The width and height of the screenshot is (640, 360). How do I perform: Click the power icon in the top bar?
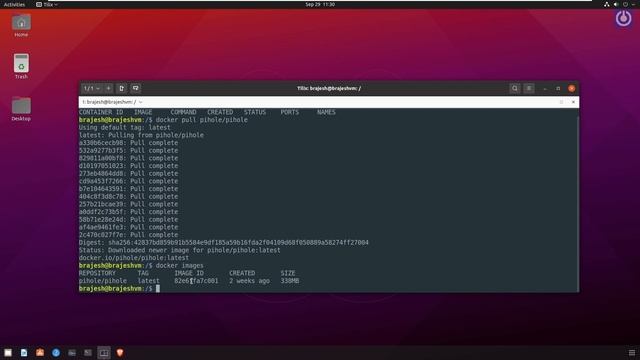(x=625, y=4)
